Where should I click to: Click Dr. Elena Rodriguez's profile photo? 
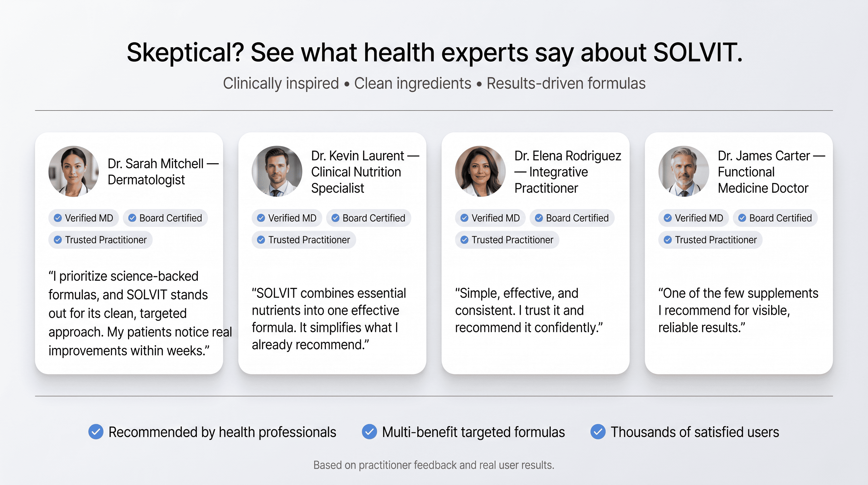pos(480,171)
